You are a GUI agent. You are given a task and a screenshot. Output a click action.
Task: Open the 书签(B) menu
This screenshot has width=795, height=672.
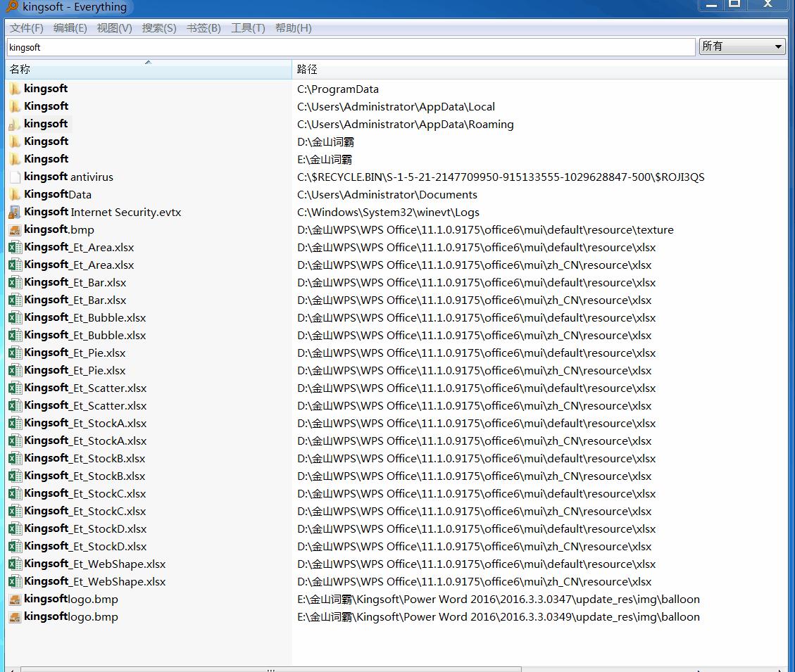(204, 28)
